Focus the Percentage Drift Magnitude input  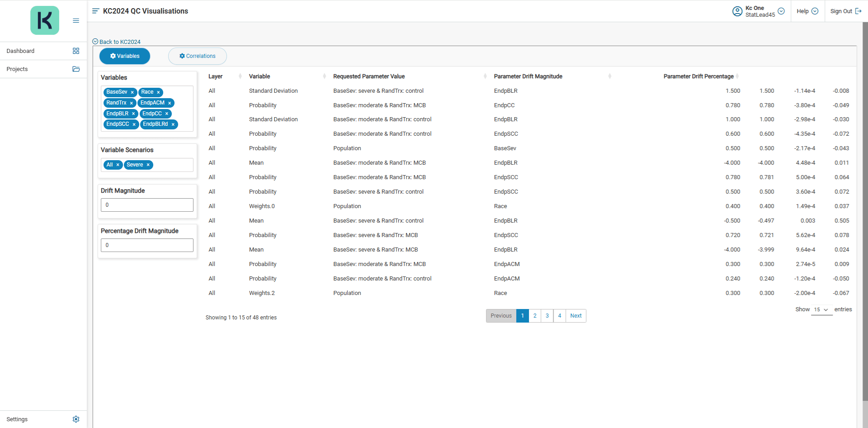point(147,245)
